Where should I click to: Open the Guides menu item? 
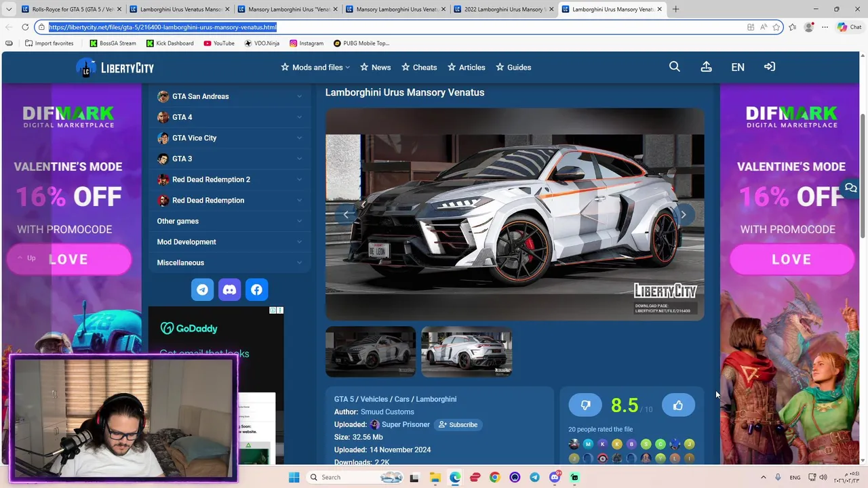point(513,67)
